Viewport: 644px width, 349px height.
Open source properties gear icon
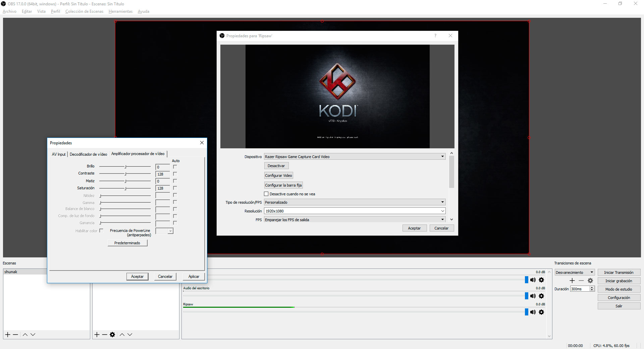112,335
